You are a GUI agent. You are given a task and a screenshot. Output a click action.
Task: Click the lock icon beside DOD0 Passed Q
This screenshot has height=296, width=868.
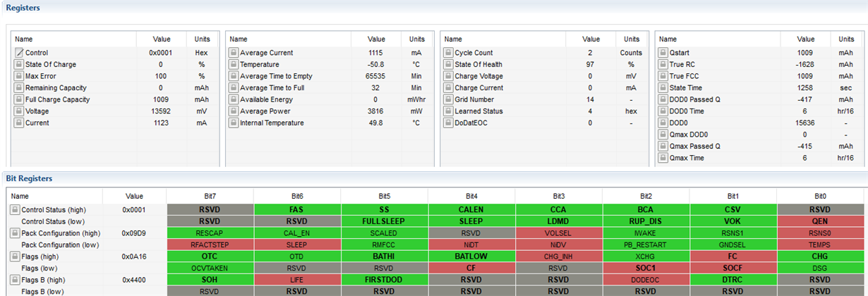[663, 99]
